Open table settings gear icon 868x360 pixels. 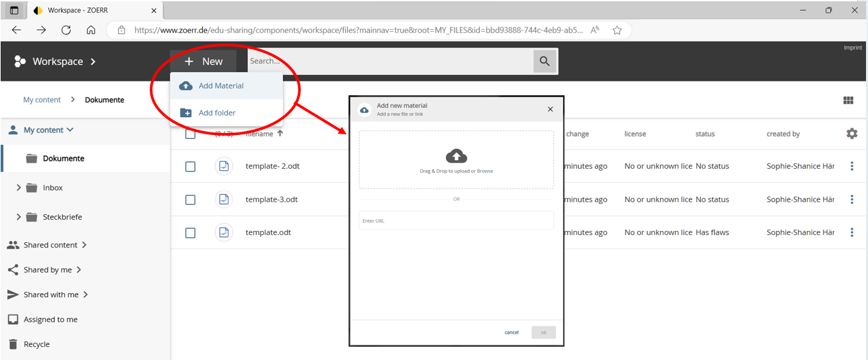coord(851,134)
